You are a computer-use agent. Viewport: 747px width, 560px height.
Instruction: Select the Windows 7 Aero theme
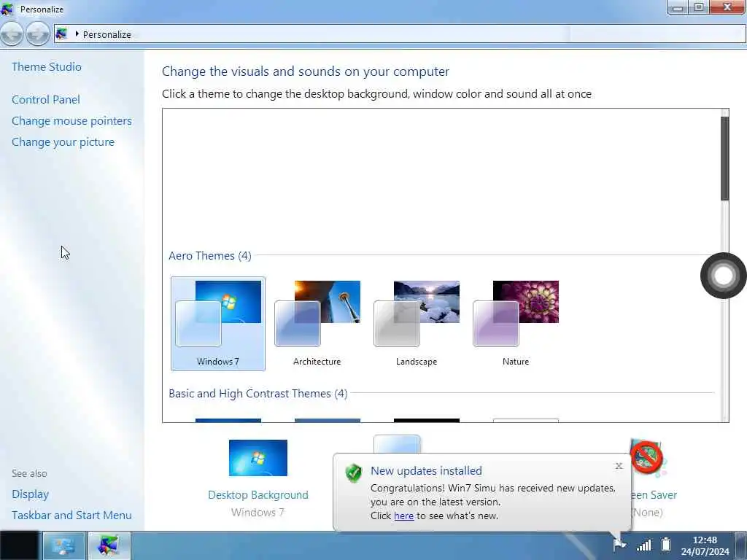pos(218,324)
